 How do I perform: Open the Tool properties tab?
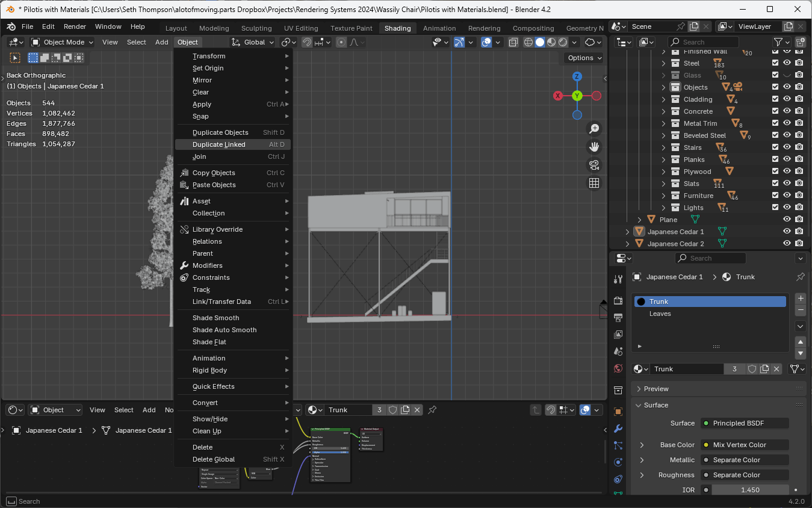(618, 279)
